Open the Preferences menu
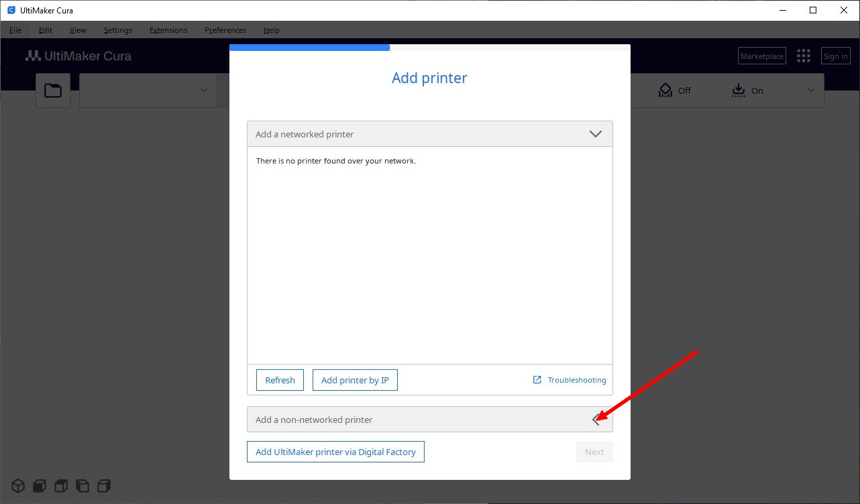Image resolution: width=860 pixels, height=504 pixels. pos(225,30)
